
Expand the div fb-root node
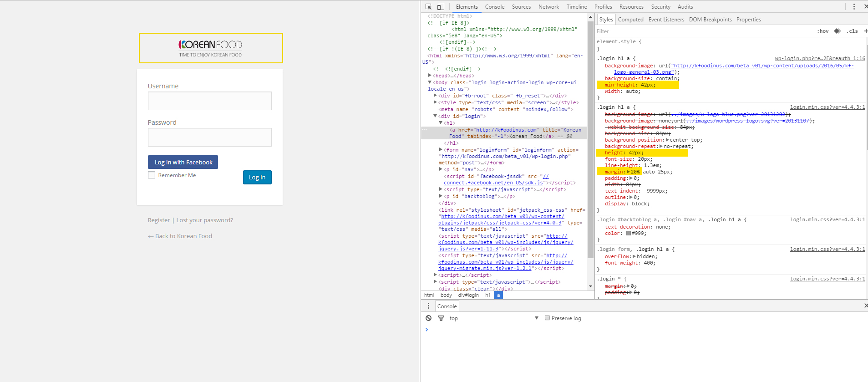435,96
